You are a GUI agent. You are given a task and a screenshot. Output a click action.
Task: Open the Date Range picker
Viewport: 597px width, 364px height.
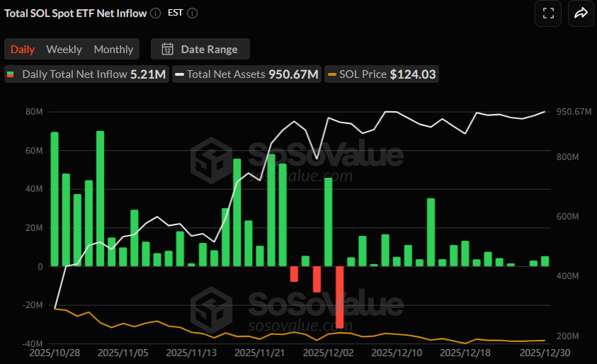[x=200, y=49]
